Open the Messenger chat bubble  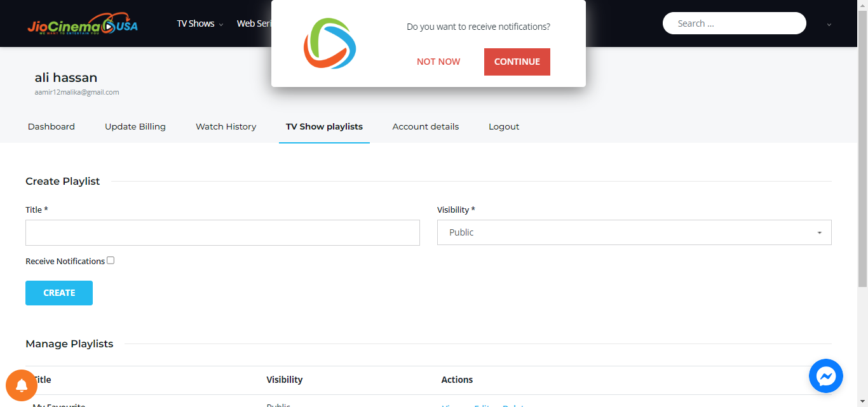pyautogui.click(x=825, y=376)
